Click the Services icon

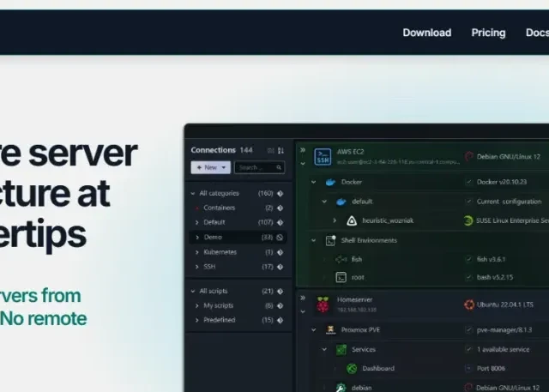point(341,350)
